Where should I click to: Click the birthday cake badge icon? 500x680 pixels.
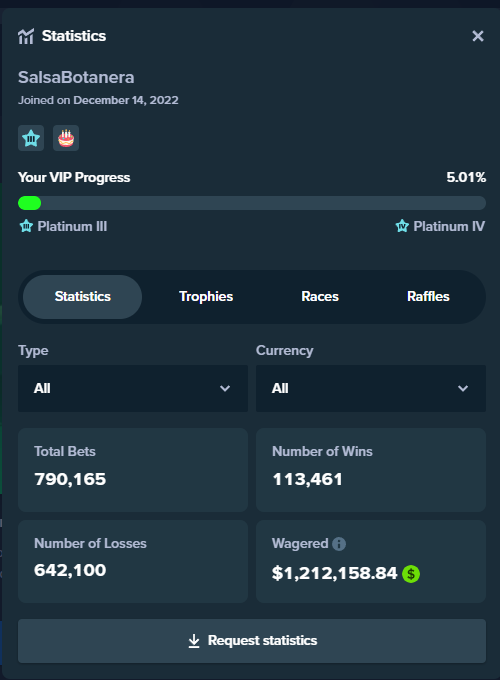tap(66, 138)
